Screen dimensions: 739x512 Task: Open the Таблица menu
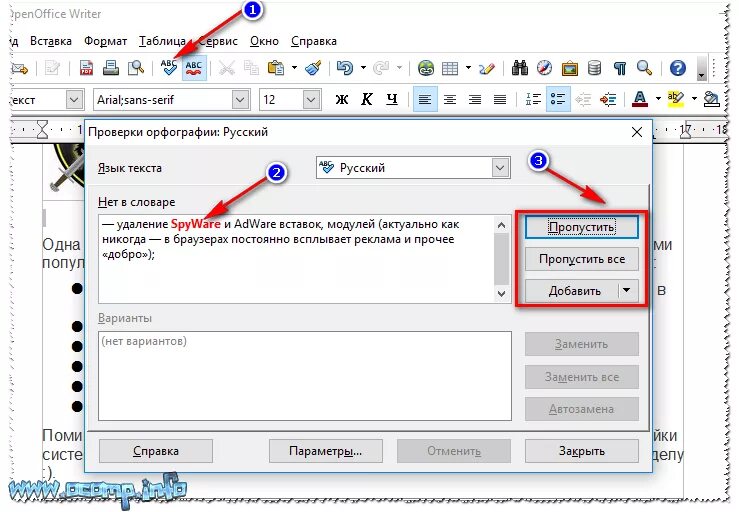point(162,41)
